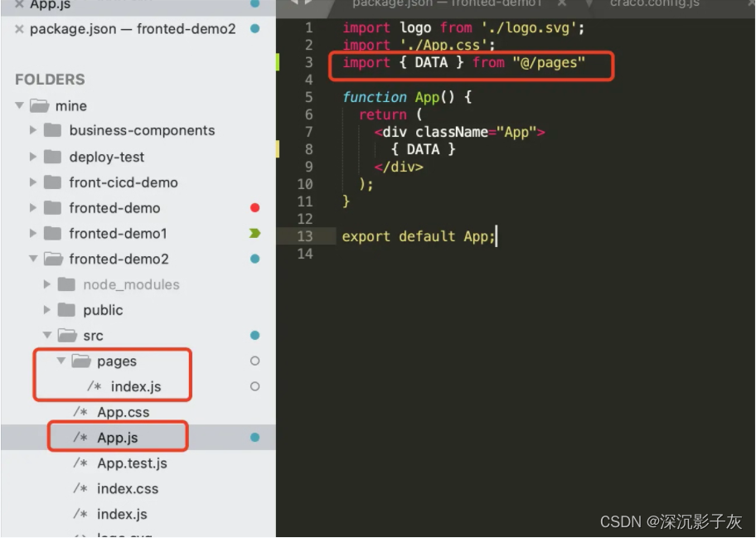756x538 pixels.
Task: Expand the public folder arrow
Action: tap(46, 310)
